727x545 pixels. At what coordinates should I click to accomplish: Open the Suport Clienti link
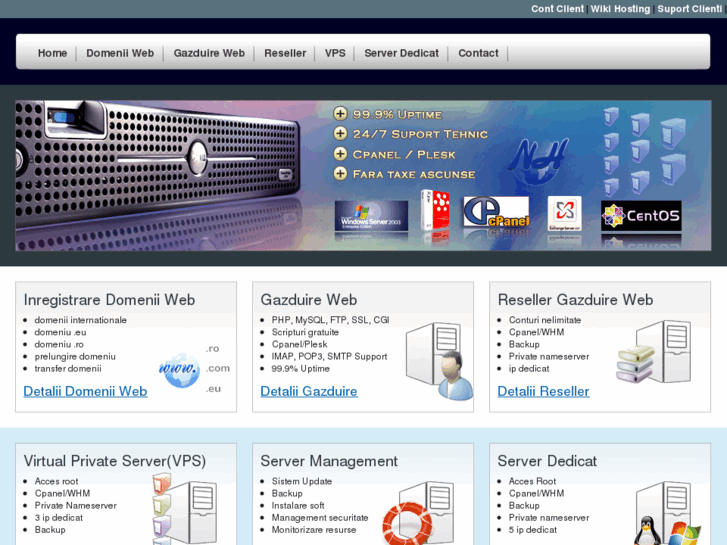pyautogui.click(x=689, y=9)
